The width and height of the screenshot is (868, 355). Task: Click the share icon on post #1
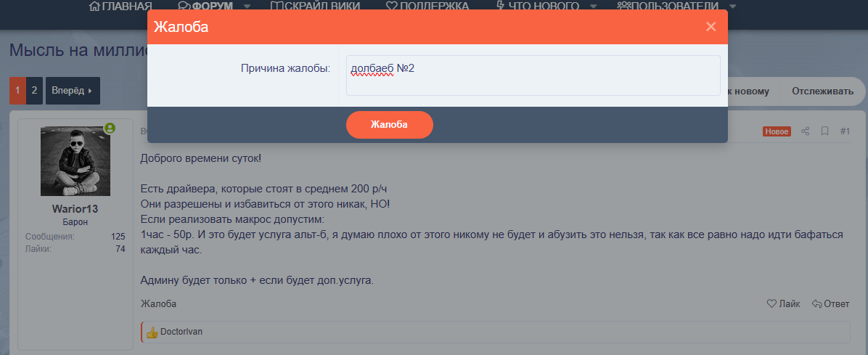coord(805,131)
